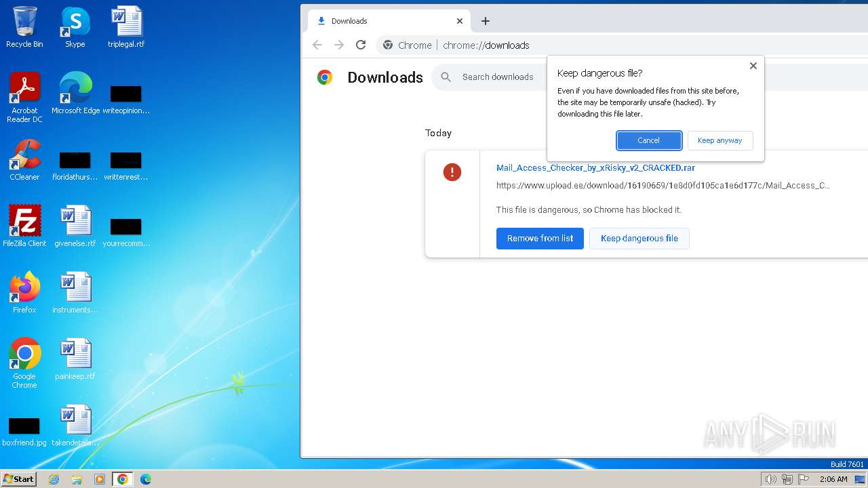Click Cancel in the dangerous file dialog
This screenshot has height=488, width=868.
649,140
